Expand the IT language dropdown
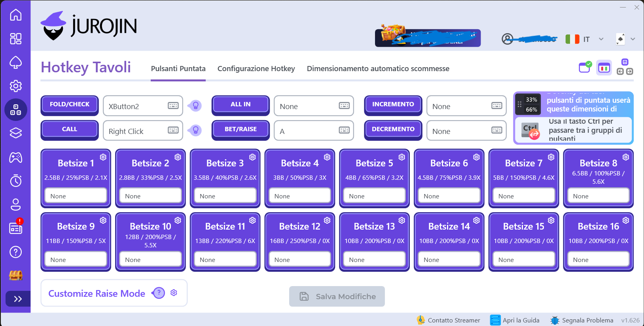This screenshot has height=326, width=644. click(x=601, y=39)
